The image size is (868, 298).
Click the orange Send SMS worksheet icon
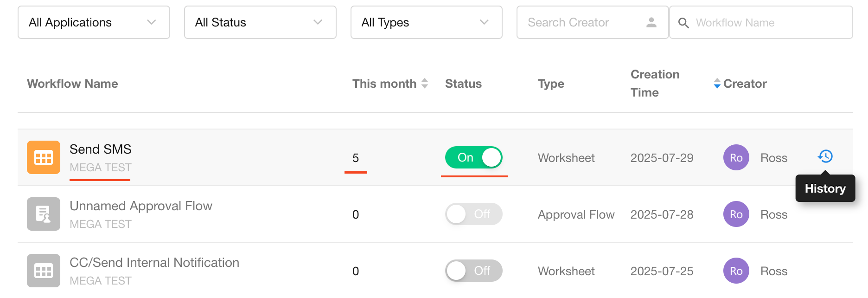click(x=44, y=157)
